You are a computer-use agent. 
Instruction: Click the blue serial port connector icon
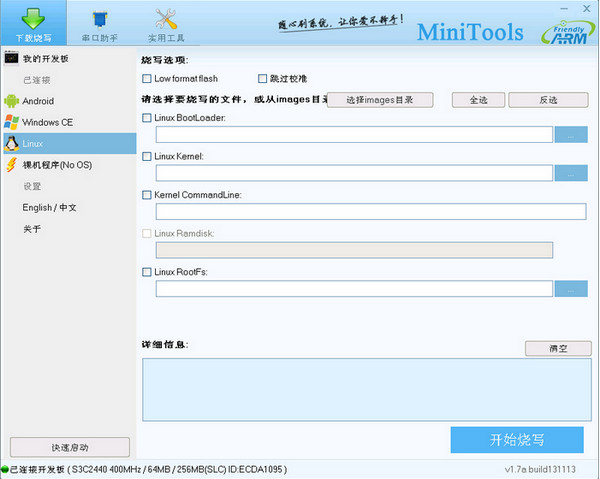click(x=100, y=19)
